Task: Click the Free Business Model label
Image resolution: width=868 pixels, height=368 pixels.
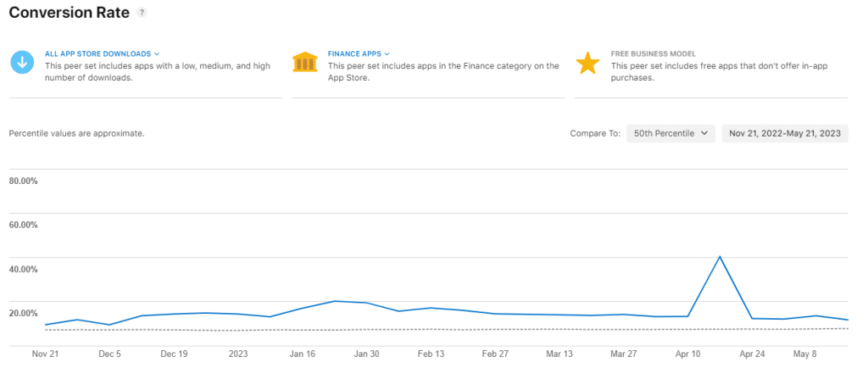Action: (654, 53)
